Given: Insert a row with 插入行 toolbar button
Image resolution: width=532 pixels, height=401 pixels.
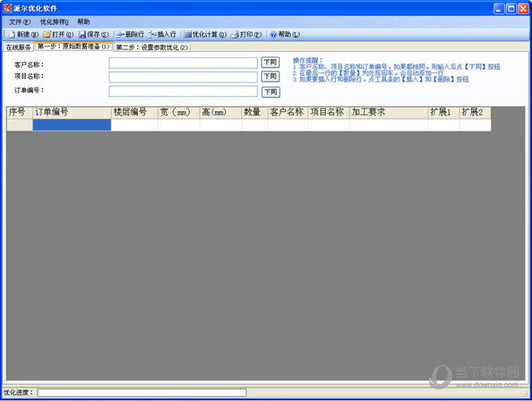Looking at the screenshot, I should pyautogui.click(x=162, y=34).
